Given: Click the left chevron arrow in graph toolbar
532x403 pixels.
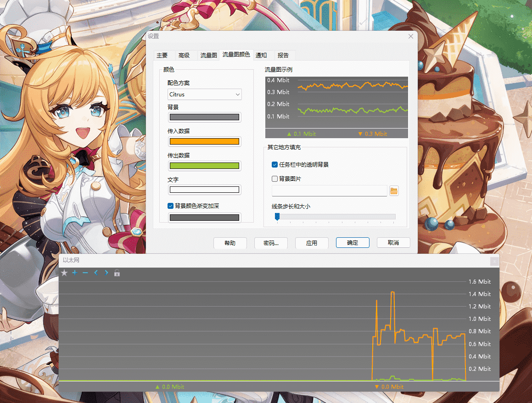Looking at the screenshot, I should click(95, 273).
